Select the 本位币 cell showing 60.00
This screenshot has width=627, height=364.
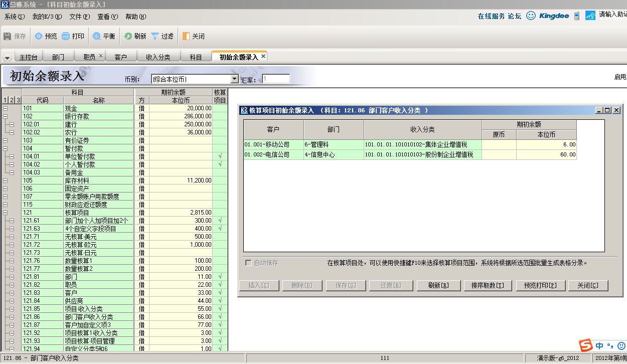[546, 155]
